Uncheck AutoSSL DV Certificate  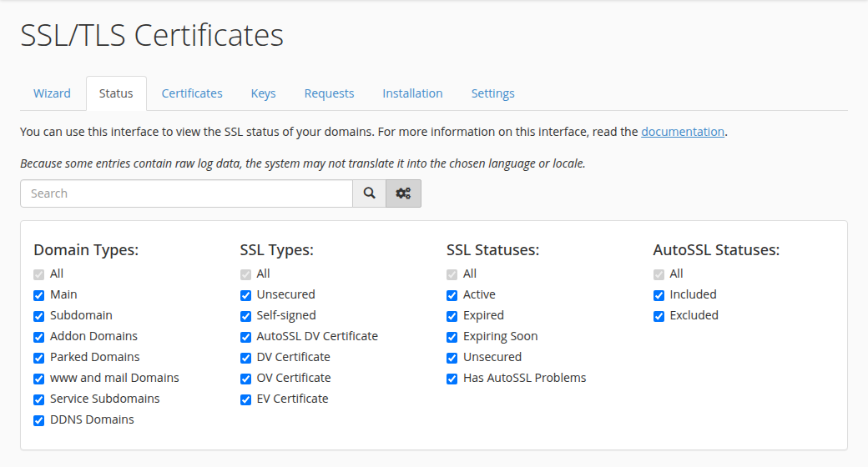(245, 337)
